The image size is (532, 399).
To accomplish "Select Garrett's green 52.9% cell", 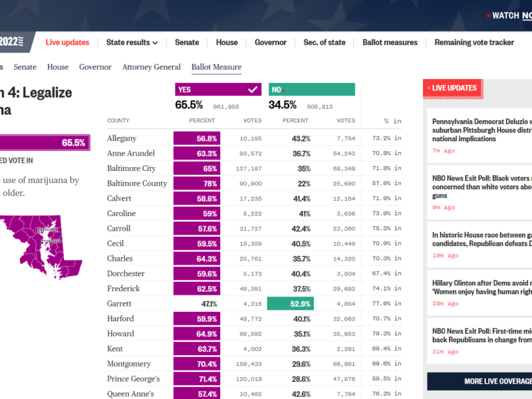I will (290, 304).
